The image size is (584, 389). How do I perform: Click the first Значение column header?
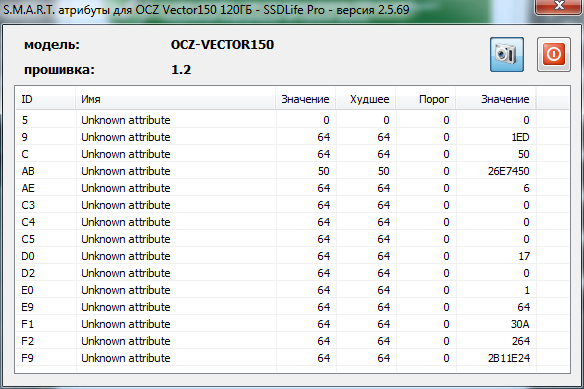tap(305, 99)
